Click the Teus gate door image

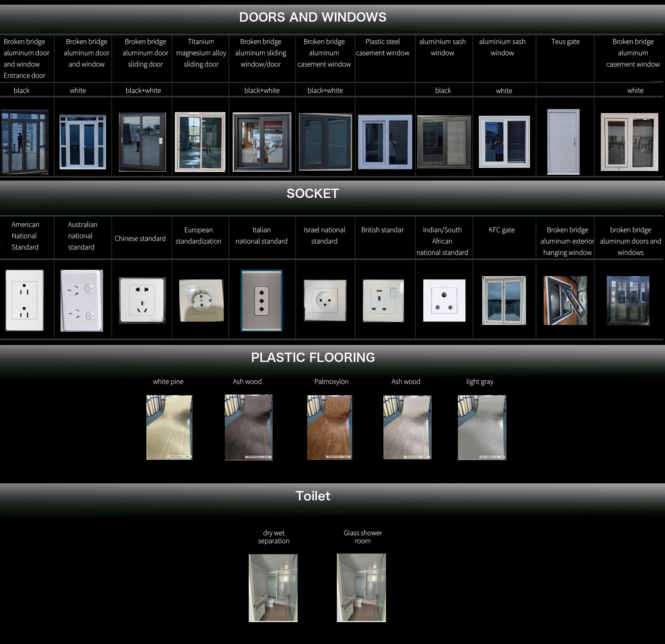(x=563, y=142)
